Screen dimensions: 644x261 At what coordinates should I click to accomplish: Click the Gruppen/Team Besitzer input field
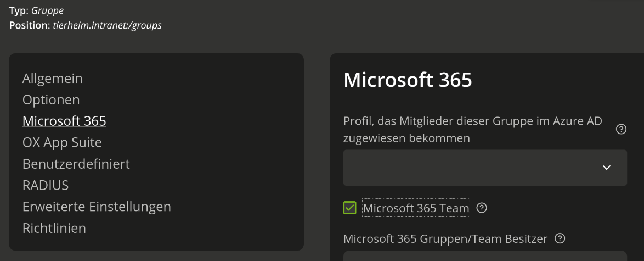pyautogui.click(x=485, y=256)
